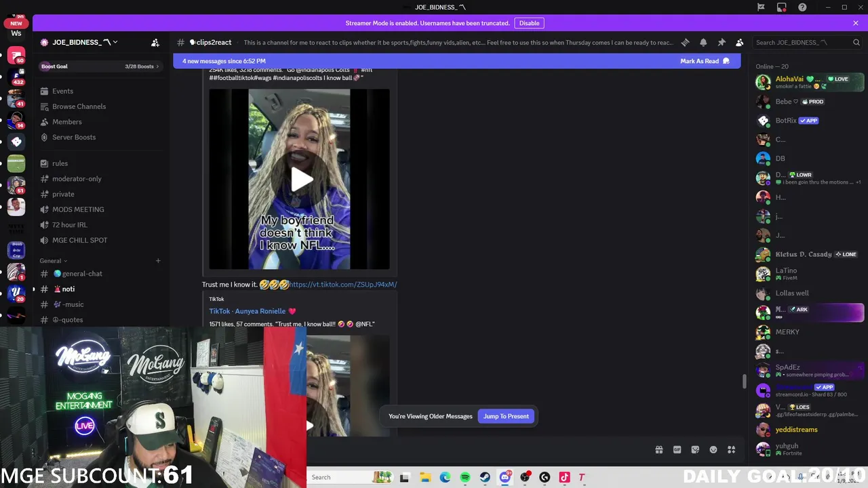Image resolution: width=868 pixels, height=488 pixels.
Task: Open server icon with 41 badge
Action: (16, 98)
